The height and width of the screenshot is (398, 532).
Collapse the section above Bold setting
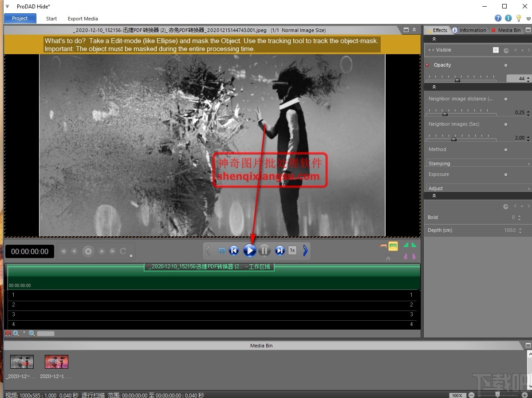[434, 196]
